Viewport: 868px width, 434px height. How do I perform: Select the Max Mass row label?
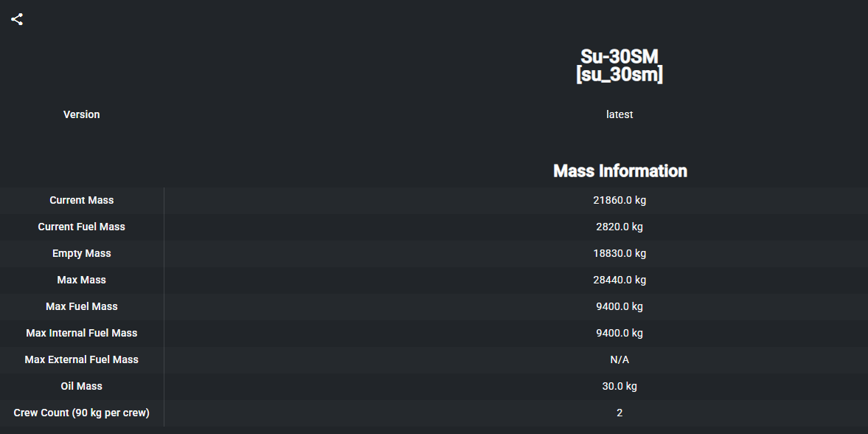(81, 280)
